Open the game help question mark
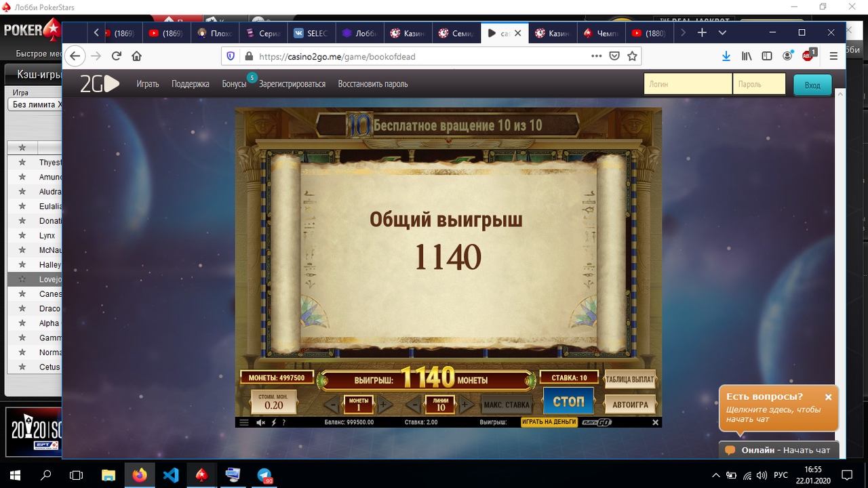This screenshot has height=488, width=868. 283,422
